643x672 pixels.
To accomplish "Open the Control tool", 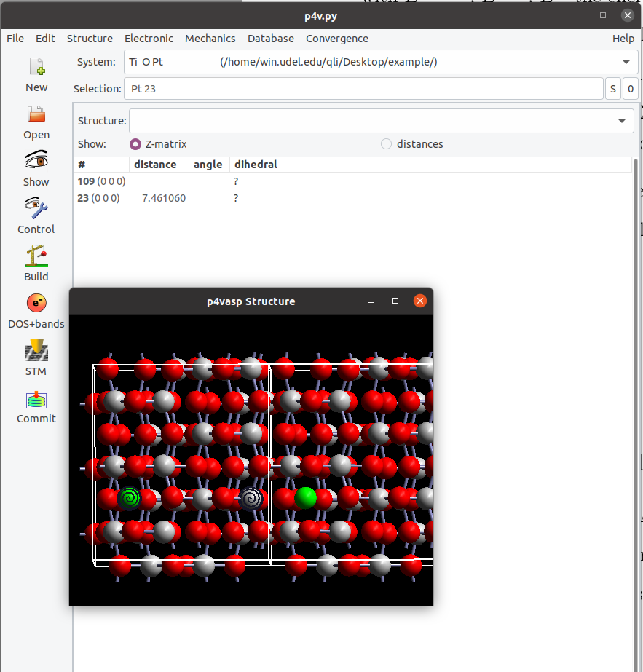I will click(36, 209).
